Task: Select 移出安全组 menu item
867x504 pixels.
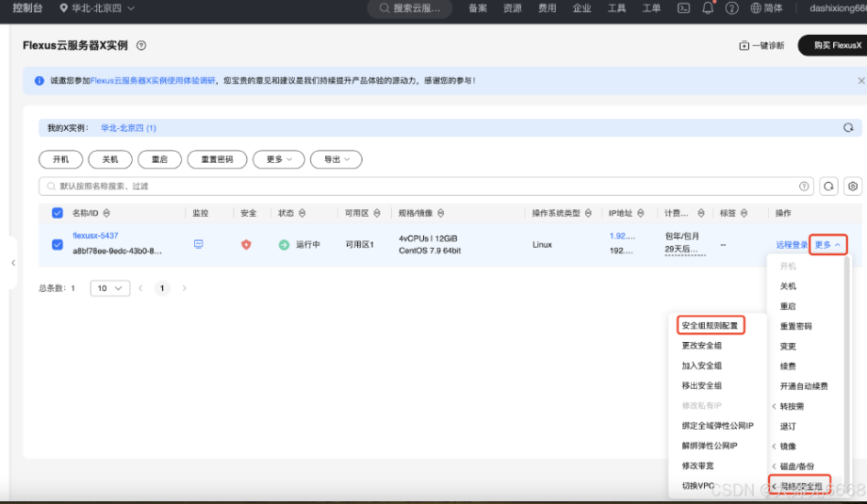Action: click(x=702, y=385)
